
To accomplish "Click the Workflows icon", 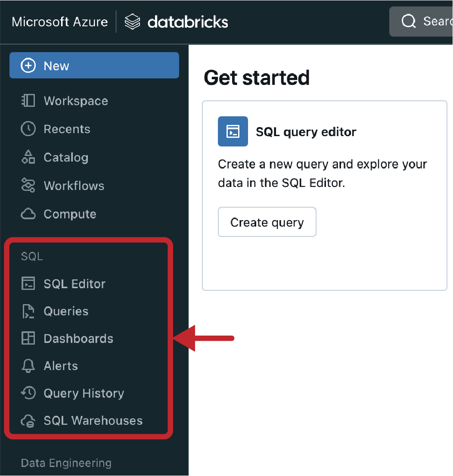I will (x=28, y=185).
